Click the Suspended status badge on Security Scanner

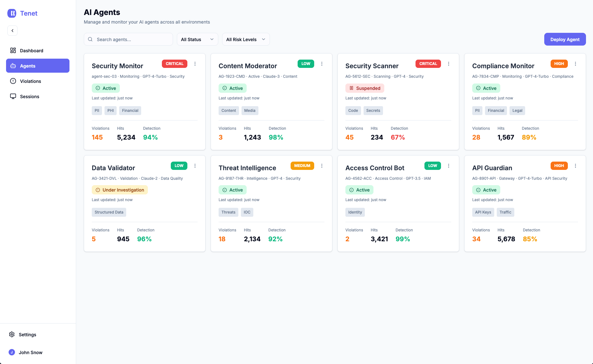[365, 88]
